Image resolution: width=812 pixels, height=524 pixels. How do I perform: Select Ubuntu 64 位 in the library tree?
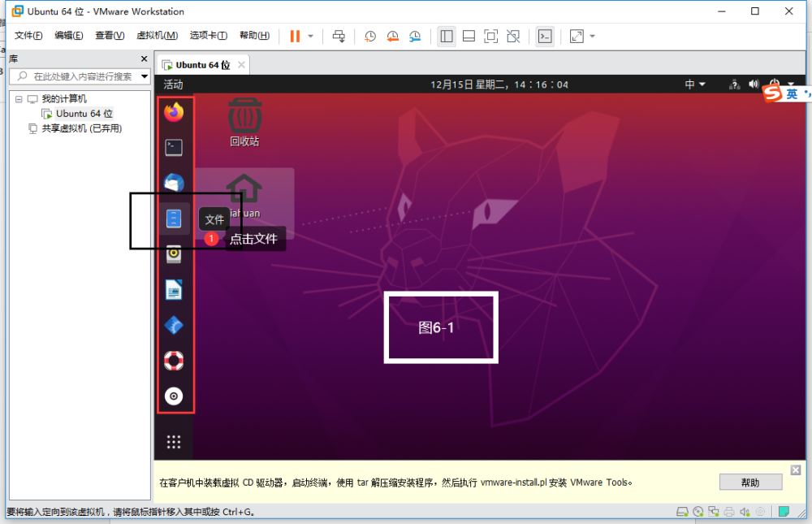[x=84, y=114]
